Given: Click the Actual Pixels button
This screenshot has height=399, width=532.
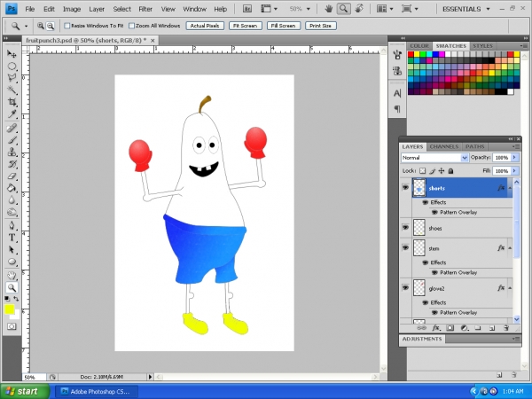Looking at the screenshot, I should pyautogui.click(x=205, y=26).
